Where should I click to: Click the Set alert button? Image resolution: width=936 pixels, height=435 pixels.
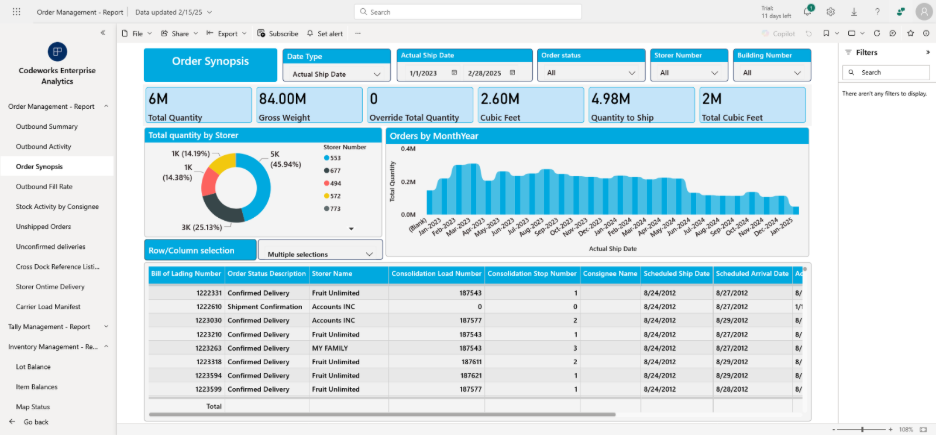pos(325,33)
